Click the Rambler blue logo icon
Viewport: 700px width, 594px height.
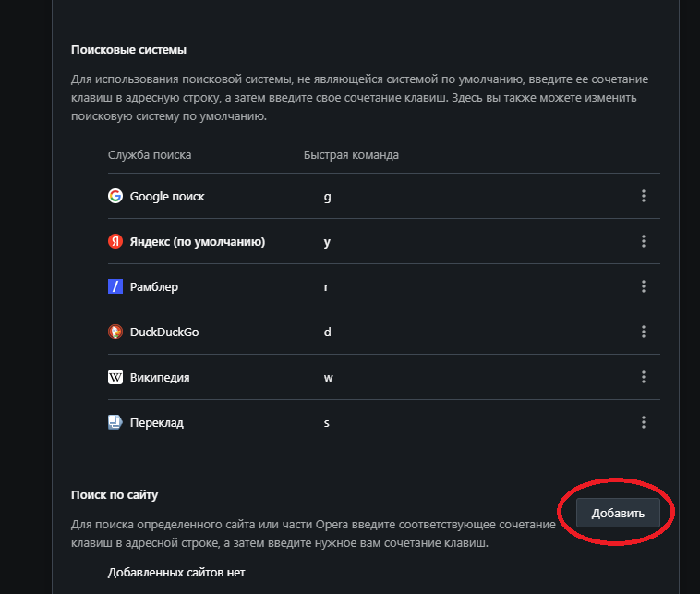pyautogui.click(x=115, y=286)
